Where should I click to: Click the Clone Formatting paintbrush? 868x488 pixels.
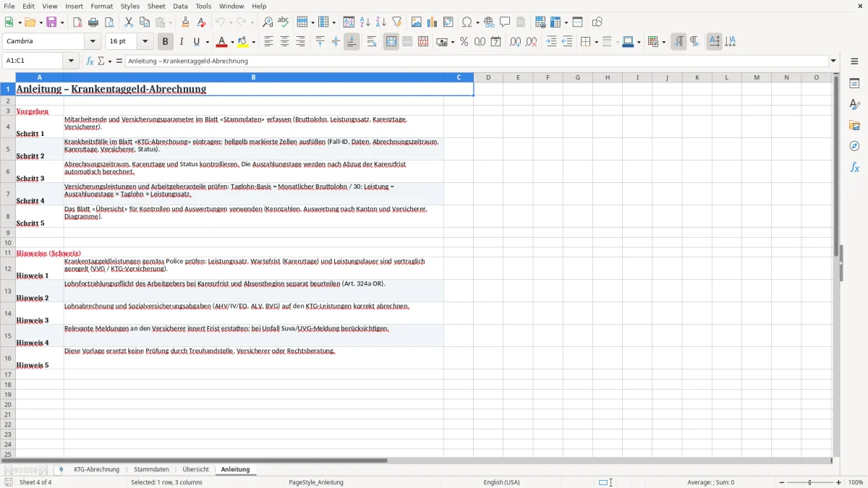[x=186, y=22]
